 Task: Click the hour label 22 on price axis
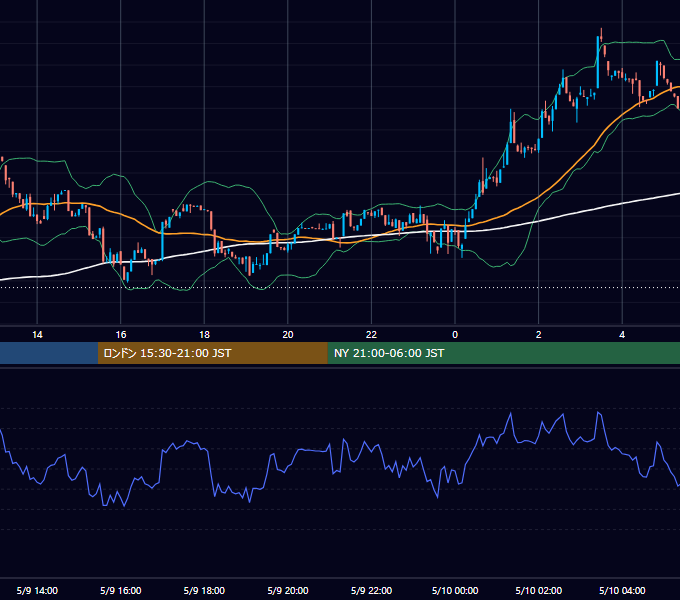(x=371, y=334)
